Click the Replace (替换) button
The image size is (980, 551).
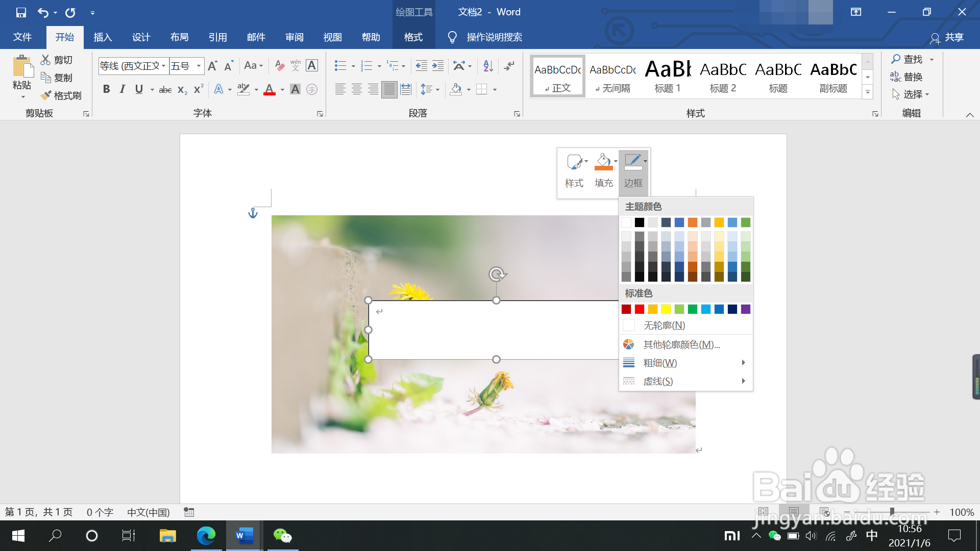906,77
